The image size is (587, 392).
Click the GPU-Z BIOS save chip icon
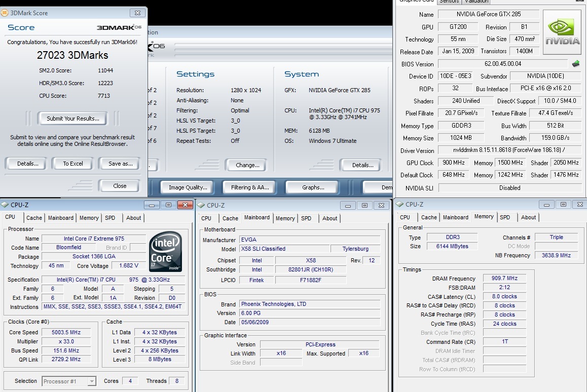[x=576, y=64]
